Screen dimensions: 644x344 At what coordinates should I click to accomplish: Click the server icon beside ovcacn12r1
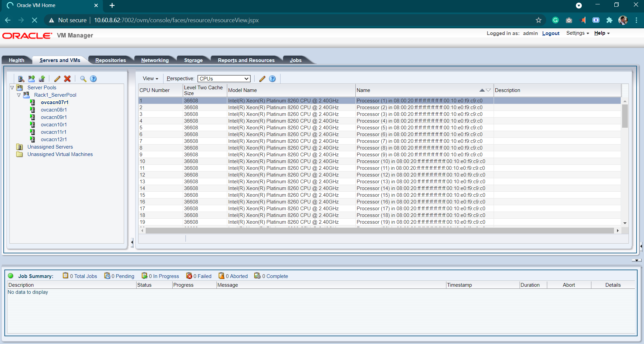[x=33, y=139]
